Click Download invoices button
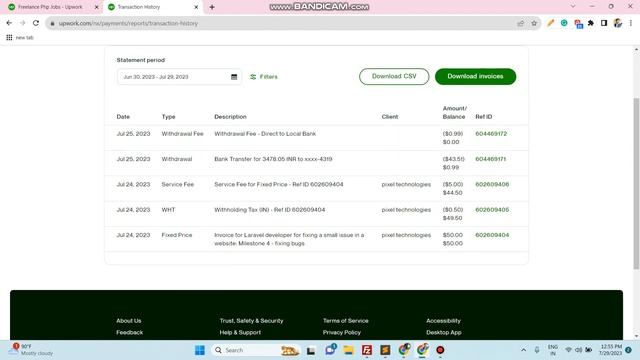The width and height of the screenshot is (640, 360). [475, 76]
